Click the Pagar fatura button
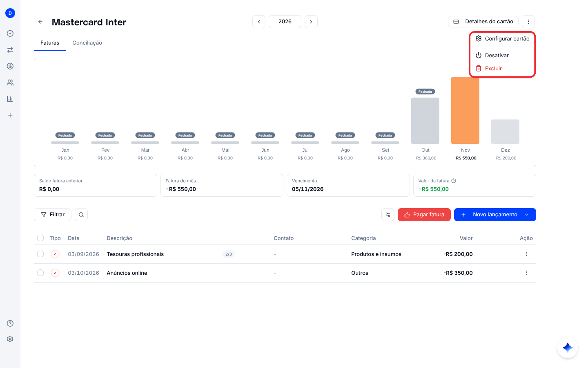 coord(424,215)
